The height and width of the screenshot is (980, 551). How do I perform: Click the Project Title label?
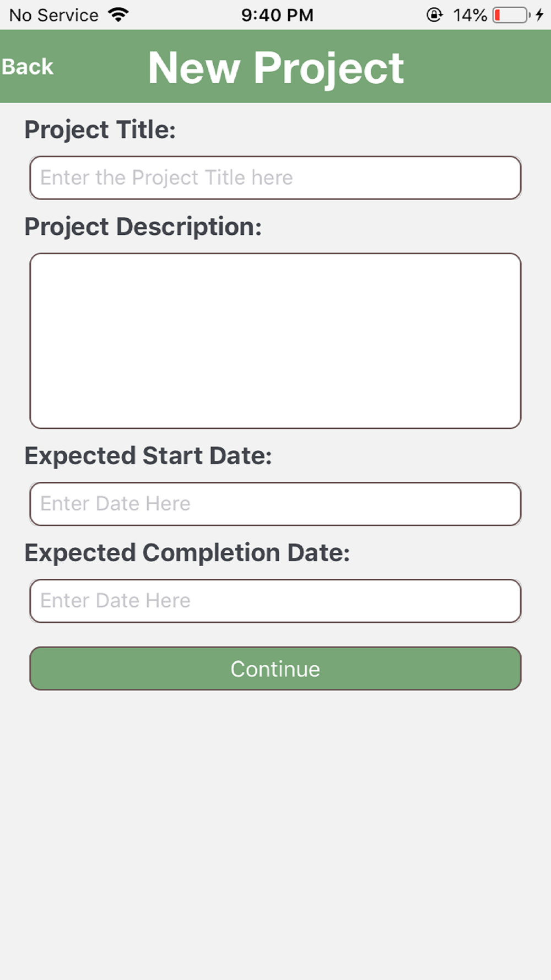100,130
